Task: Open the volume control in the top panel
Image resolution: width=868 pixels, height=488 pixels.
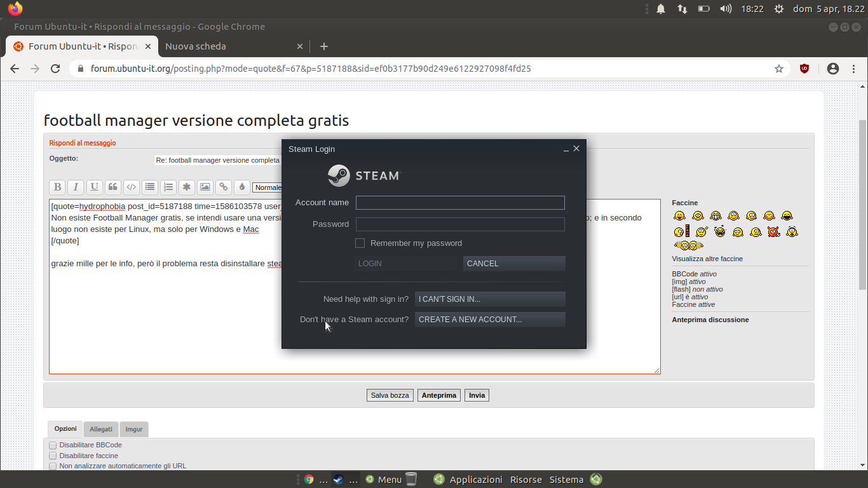Action: [726, 9]
